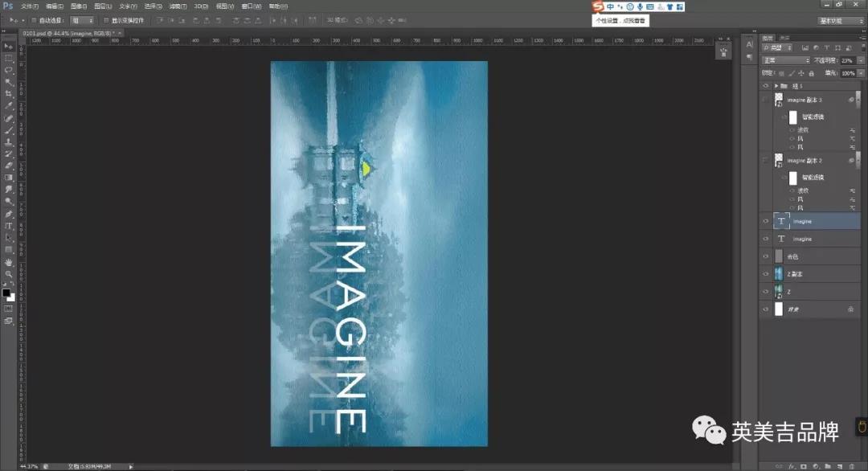Open the 图层(L) menu
868x471 pixels.
[103, 6]
